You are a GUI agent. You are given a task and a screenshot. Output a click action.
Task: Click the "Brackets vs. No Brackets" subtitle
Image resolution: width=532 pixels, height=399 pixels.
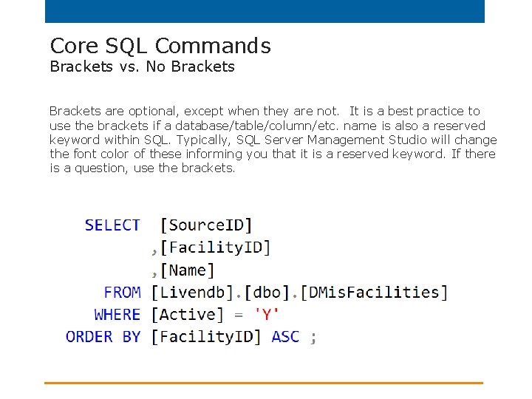coord(142,66)
